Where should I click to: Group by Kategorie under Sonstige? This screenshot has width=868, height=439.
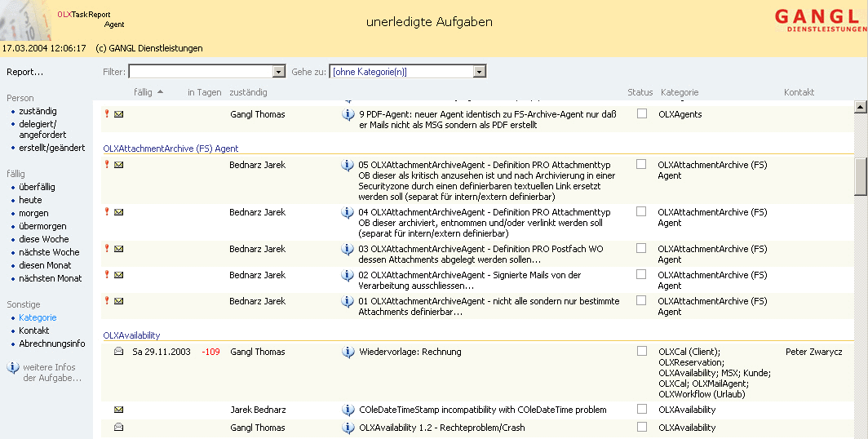[x=38, y=317]
